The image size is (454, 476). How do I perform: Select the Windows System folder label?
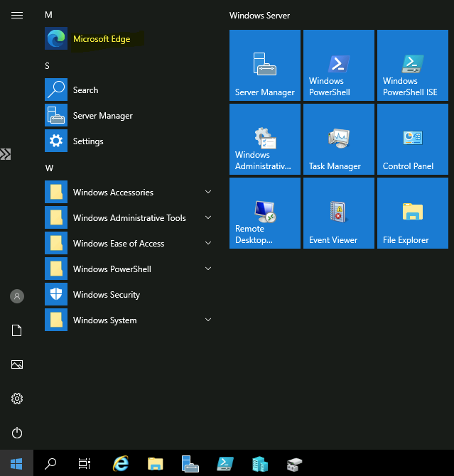105,320
